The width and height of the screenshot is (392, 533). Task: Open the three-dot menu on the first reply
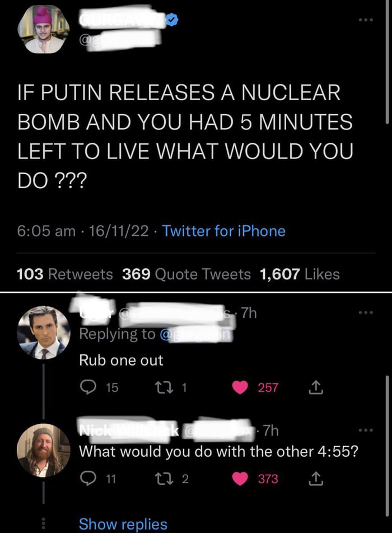tap(365, 313)
